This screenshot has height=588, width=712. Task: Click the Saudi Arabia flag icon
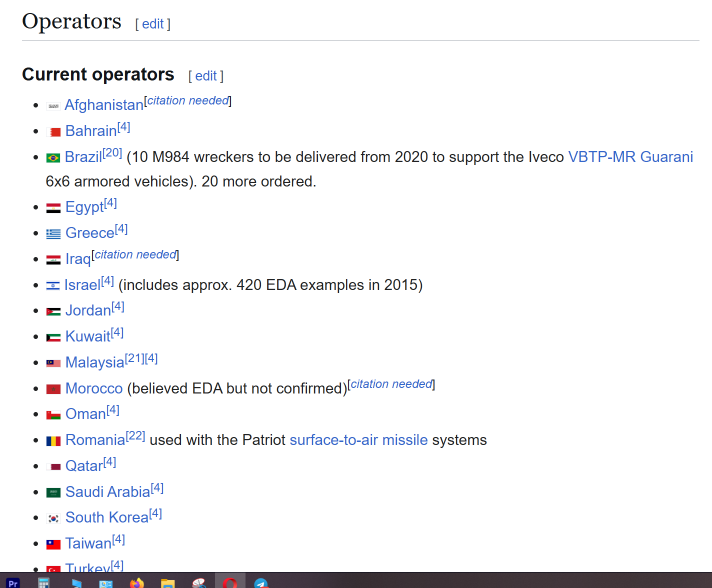click(x=53, y=493)
